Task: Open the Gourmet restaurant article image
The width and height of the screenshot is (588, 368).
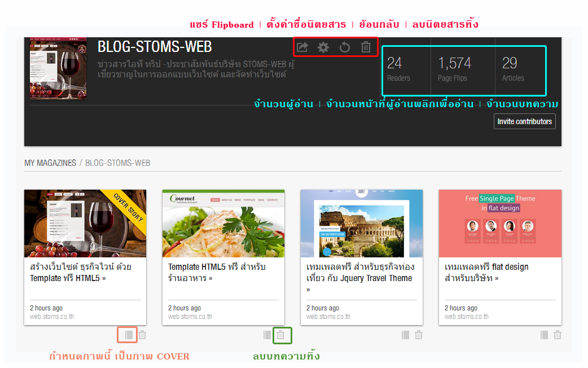Action: click(223, 224)
